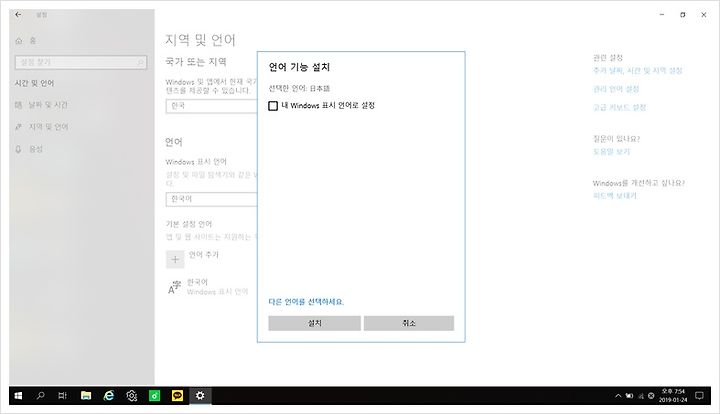Open the green app icon in taskbar
Image resolution: width=720 pixels, height=414 pixels.
[x=155, y=396]
